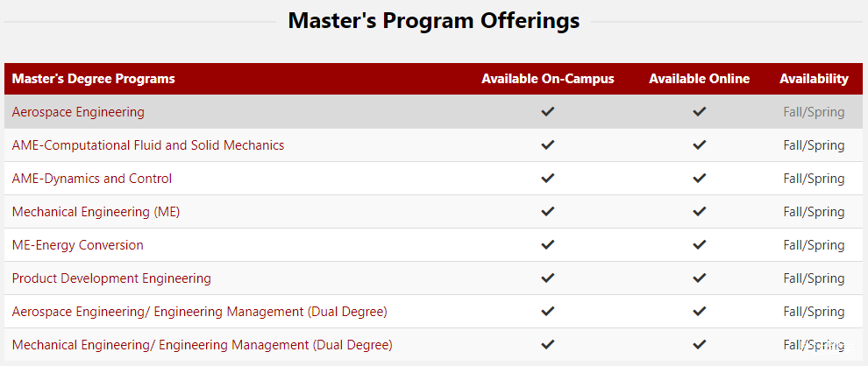Click online checkmark for AME-Computational Fluid row
This screenshot has height=366, width=868.
(699, 145)
